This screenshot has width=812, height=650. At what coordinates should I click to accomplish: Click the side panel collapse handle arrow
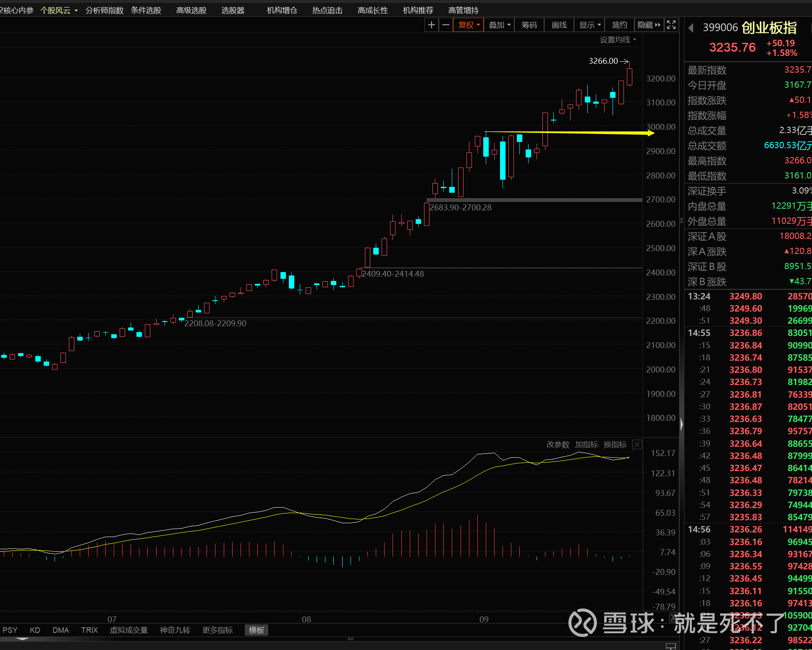681,424
